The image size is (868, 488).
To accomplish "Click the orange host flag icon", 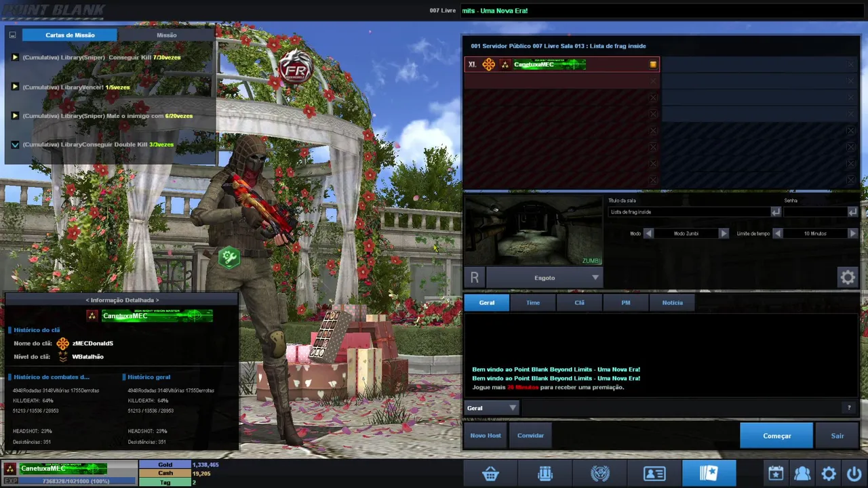I will (653, 64).
